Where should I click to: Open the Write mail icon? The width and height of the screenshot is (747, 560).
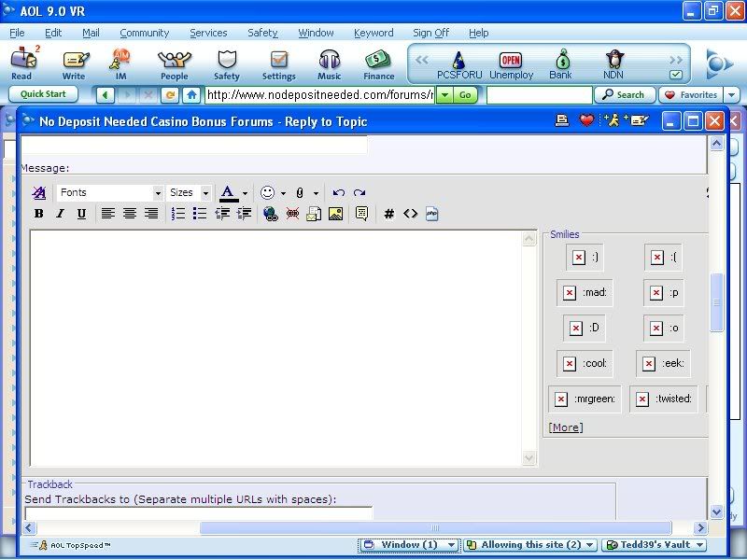(x=75, y=63)
